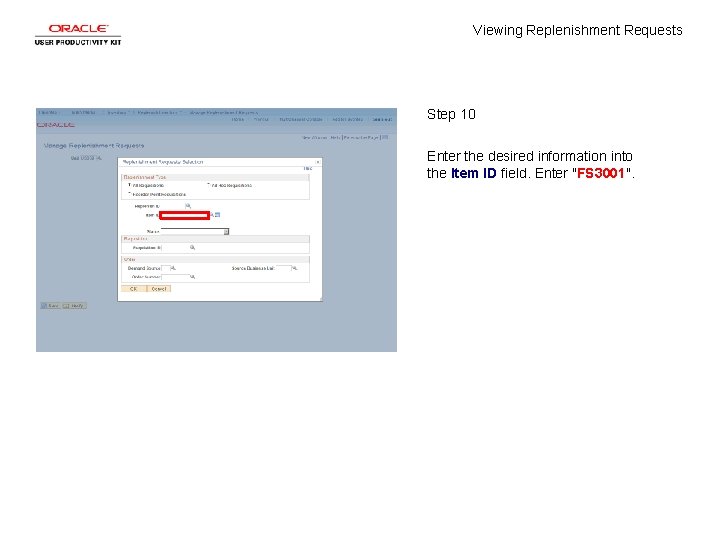The height and width of the screenshot is (540, 720).
Task: Click resize handle at dialog corner
Action: (321, 299)
